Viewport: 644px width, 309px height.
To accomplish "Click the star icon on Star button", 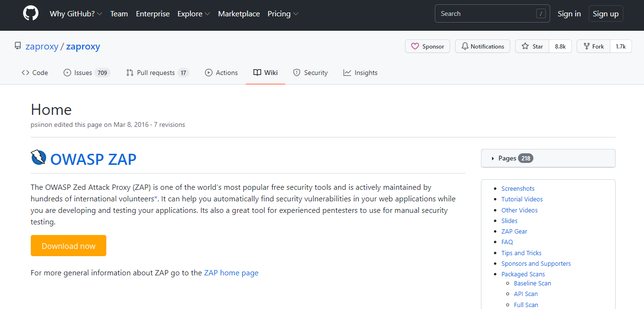I will pyautogui.click(x=525, y=47).
